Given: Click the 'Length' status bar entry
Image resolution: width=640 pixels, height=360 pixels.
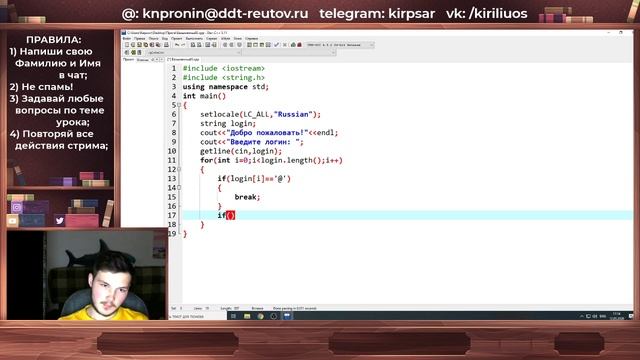Looking at the screenshot, I should coord(230,308).
